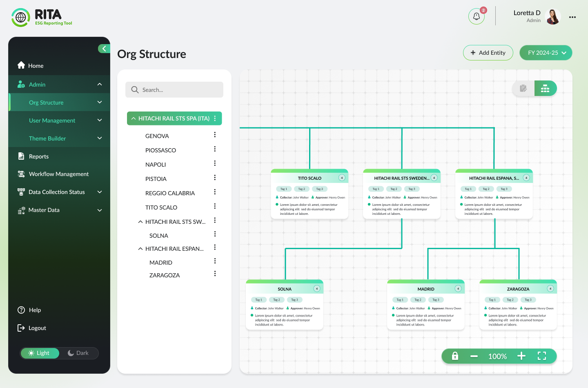Open the notifications bell
This screenshot has height=388, width=588.
pyautogui.click(x=476, y=16)
